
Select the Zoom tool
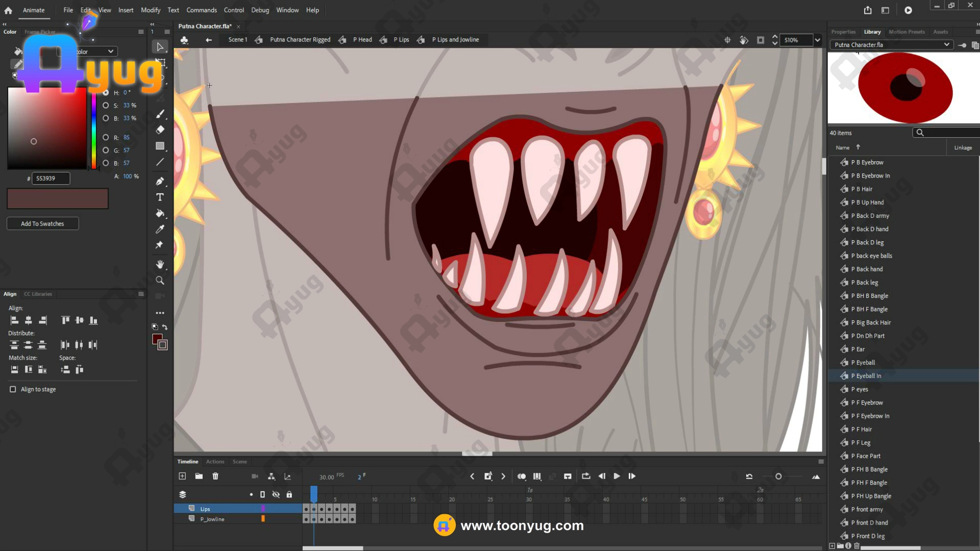click(x=160, y=281)
